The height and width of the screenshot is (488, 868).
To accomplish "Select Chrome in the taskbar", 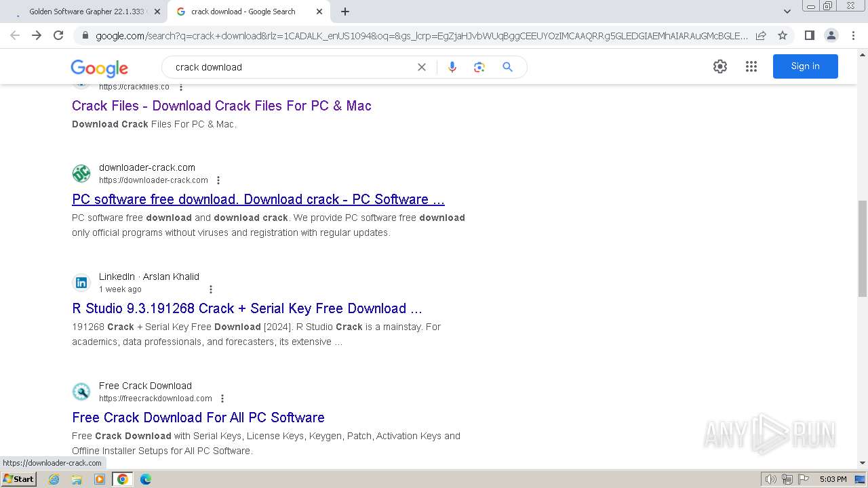I will tap(122, 479).
